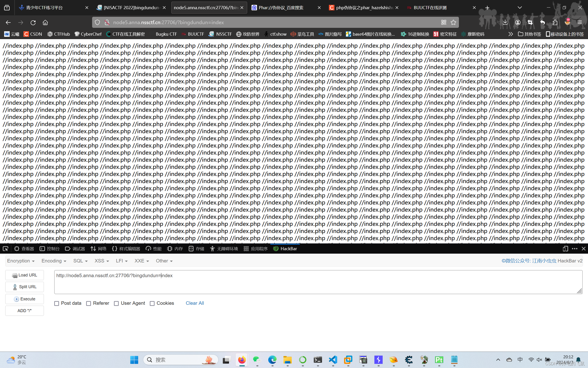This screenshot has height=368, width=588.
Task: Click the tracking protection shield icon
Action: click(x=97, y=22)
